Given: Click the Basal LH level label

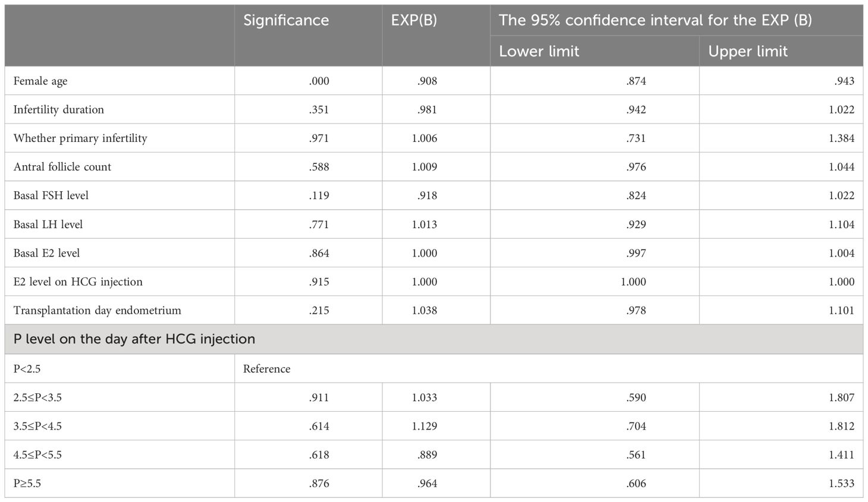Looking at the screenshot, I should click(x=48, y=225).
